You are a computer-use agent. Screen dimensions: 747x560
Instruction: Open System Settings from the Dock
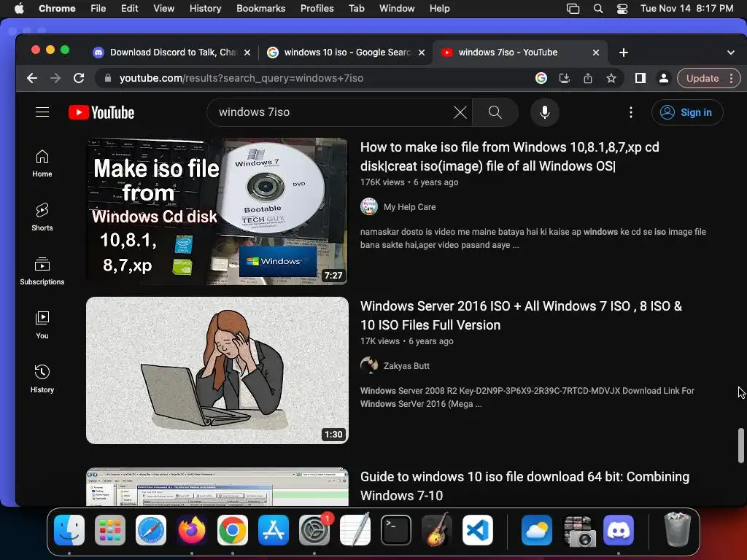coord(314,530)
